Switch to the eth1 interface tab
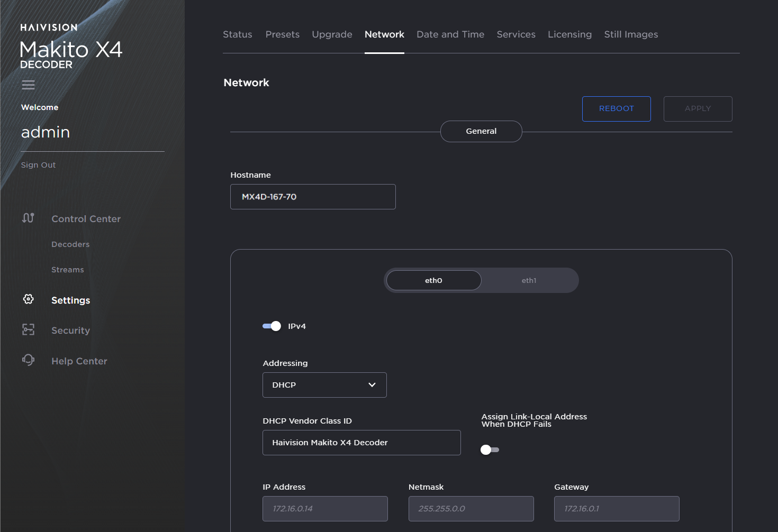The height and width of the screenshot is (532, 778). pyautogui.click(x=528, y=280)
